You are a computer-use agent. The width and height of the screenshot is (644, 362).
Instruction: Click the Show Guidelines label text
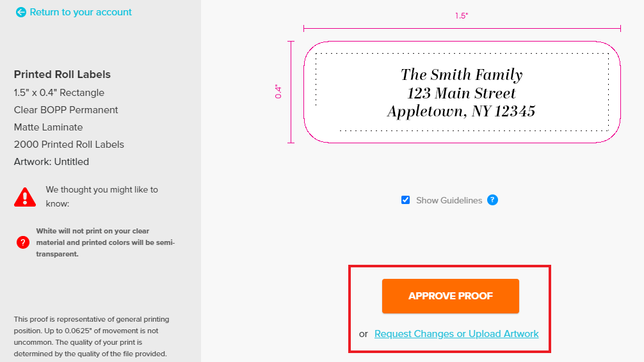coord(449,200)
